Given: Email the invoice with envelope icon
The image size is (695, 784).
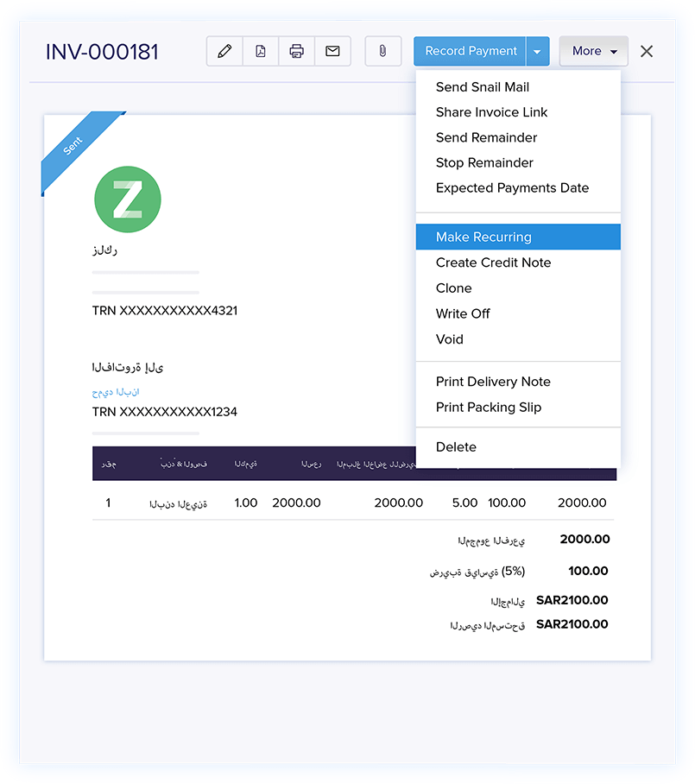Looking at the screenshot, I should click(x=332, y=51).
